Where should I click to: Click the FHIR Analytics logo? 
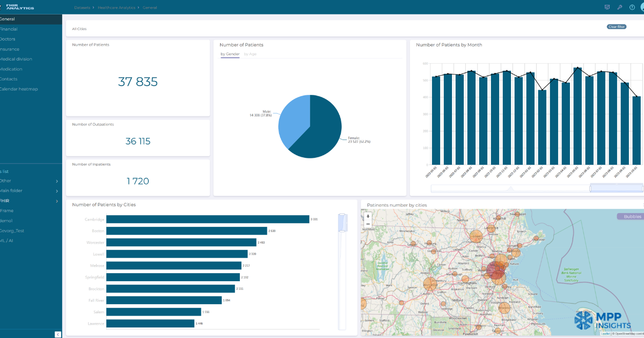18,6
